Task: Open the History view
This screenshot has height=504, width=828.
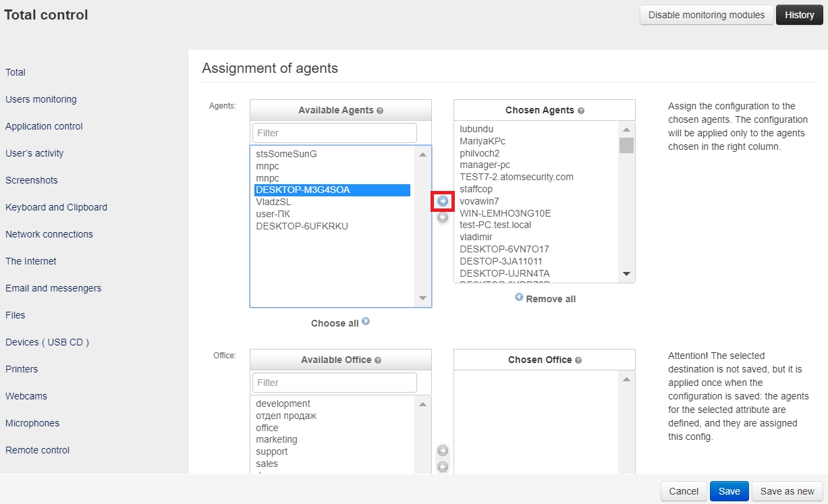Action: tap(799, 15)
